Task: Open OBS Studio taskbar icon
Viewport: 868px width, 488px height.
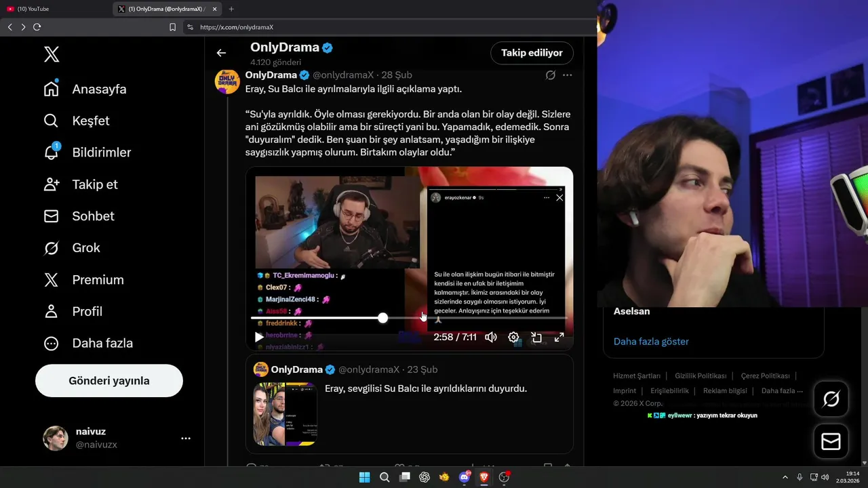Action: pyautogui.click(x=505, y=477)
